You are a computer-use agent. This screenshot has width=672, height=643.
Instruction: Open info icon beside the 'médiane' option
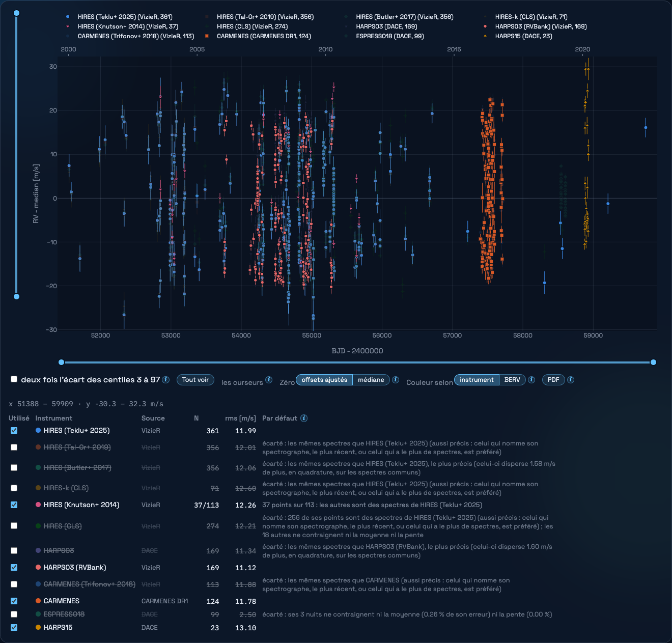(396, 380)
